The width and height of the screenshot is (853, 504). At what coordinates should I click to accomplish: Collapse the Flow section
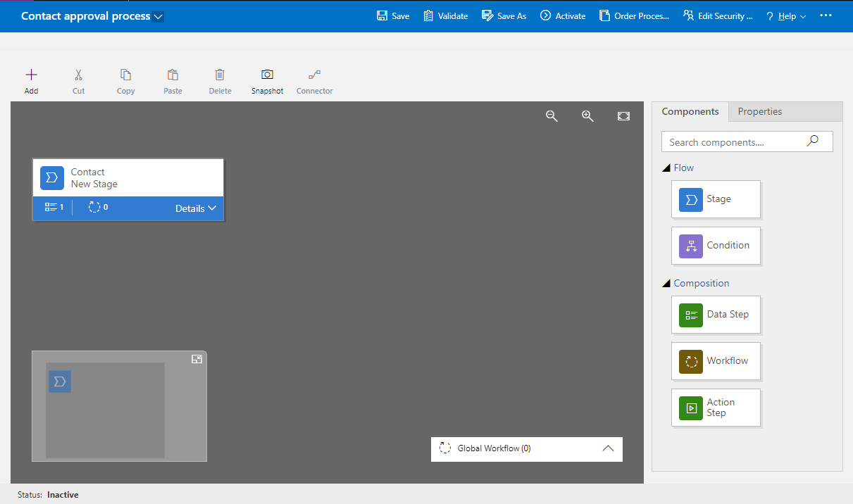pyautogui.click(x=666, y=168)
